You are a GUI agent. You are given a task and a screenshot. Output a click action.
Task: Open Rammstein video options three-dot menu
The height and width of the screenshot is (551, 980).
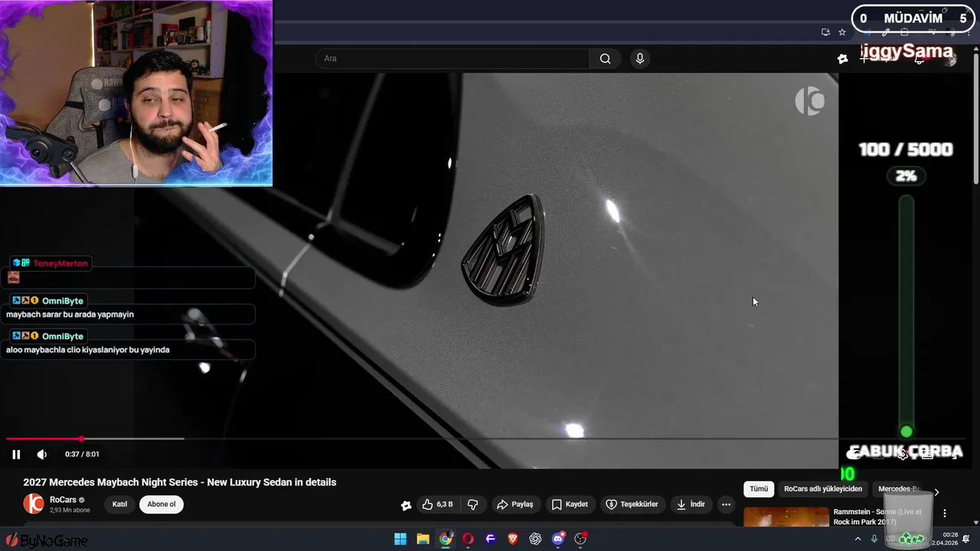pyautogui.click(x=945, y=514)
